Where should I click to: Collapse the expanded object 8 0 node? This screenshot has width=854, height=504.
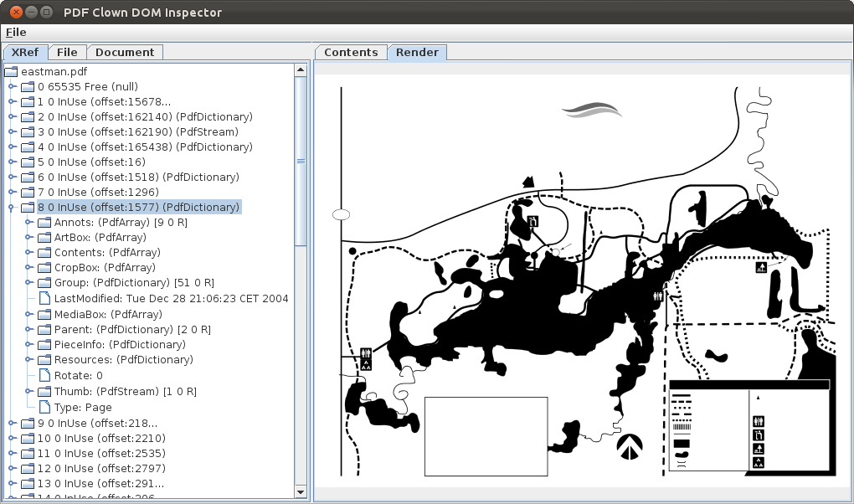pos(13,208)
